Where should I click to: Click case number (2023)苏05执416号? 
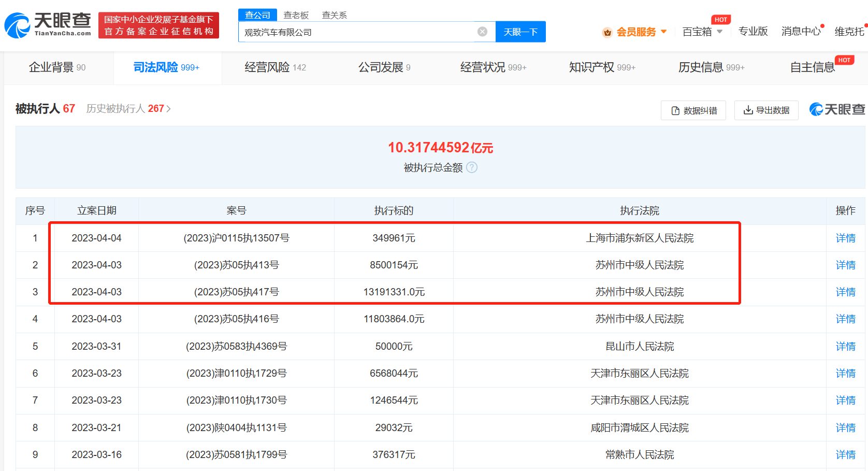(x=236, y=319)
